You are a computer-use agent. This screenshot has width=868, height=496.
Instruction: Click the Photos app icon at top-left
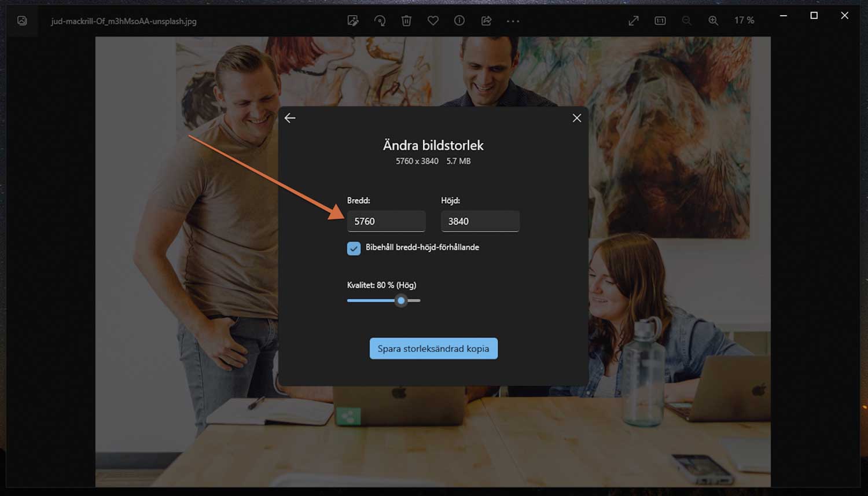[22, 21]
